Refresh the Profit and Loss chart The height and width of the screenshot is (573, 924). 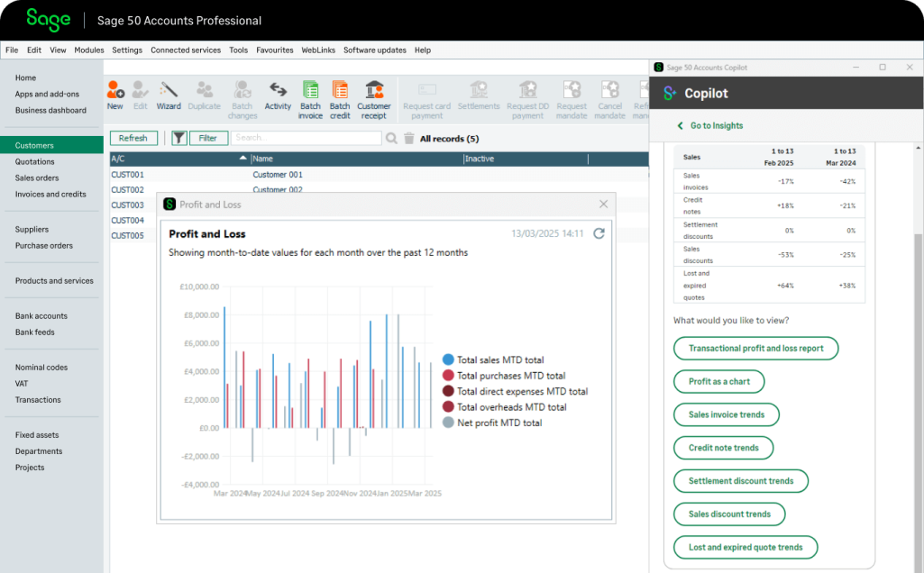[599, 234]
